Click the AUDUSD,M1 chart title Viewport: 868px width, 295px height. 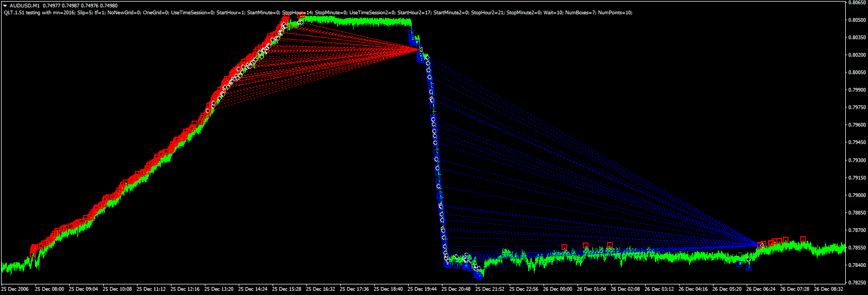click(x=24, y=6)
